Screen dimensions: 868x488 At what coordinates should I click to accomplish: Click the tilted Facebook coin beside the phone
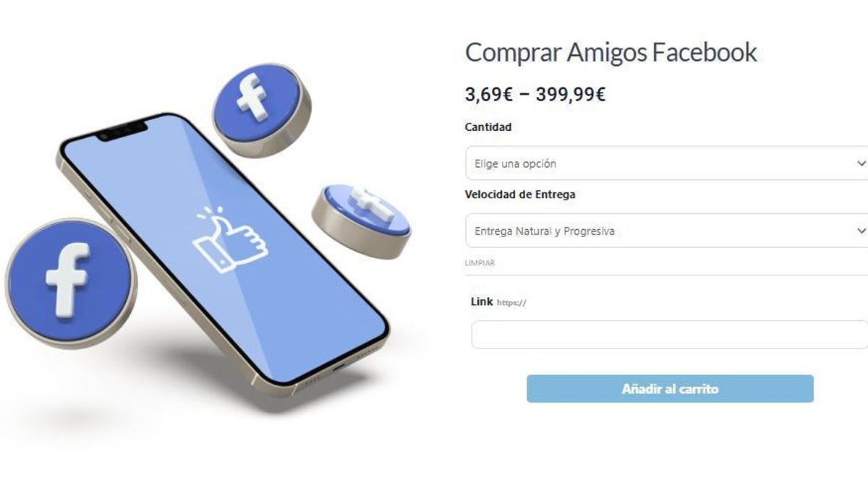361,220
